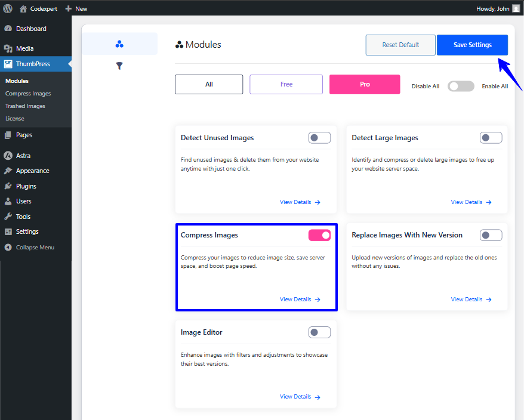Click the Codexpert home icon
This screenshot has width=524, height=420.
pos(23,9)
